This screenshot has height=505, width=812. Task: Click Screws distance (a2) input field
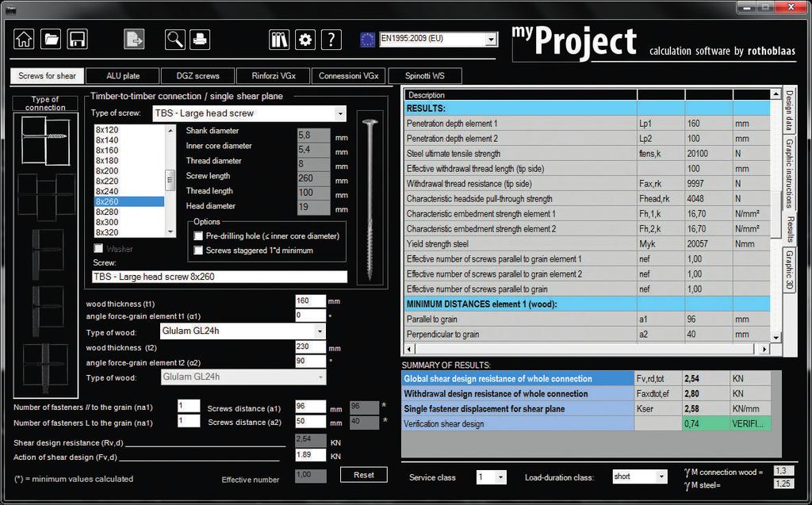[310, 421]
